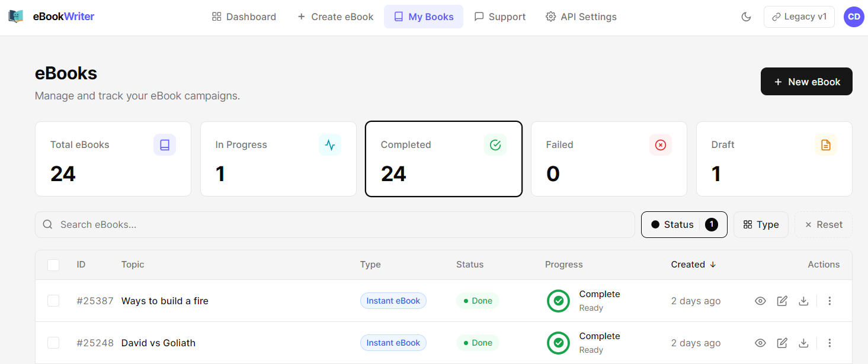Click the Progress column header
868x364 pixels.
(x=564, y=265)
